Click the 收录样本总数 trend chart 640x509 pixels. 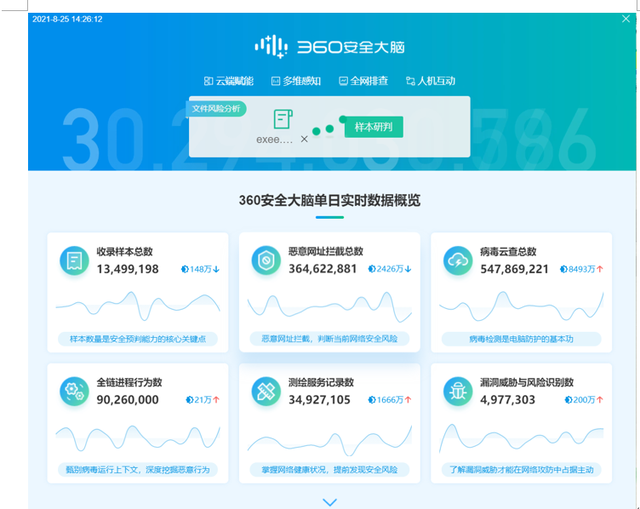[x=138, y=306]
